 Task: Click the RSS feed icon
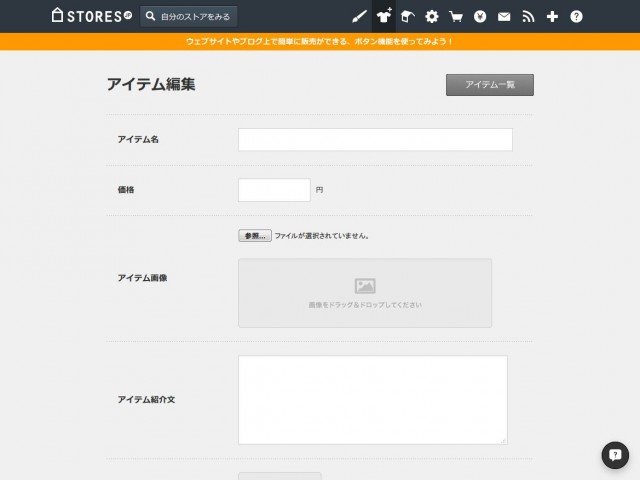528,16
